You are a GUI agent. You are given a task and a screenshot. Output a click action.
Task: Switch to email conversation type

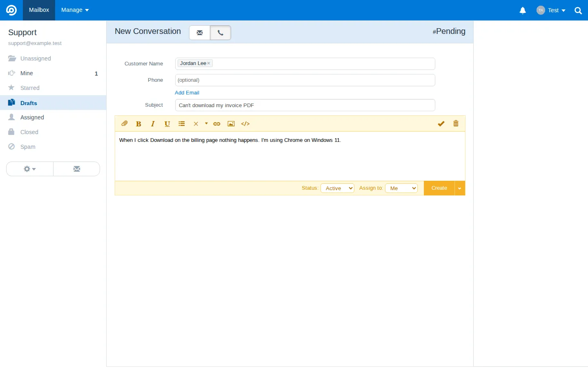click(x=200, y=33)
